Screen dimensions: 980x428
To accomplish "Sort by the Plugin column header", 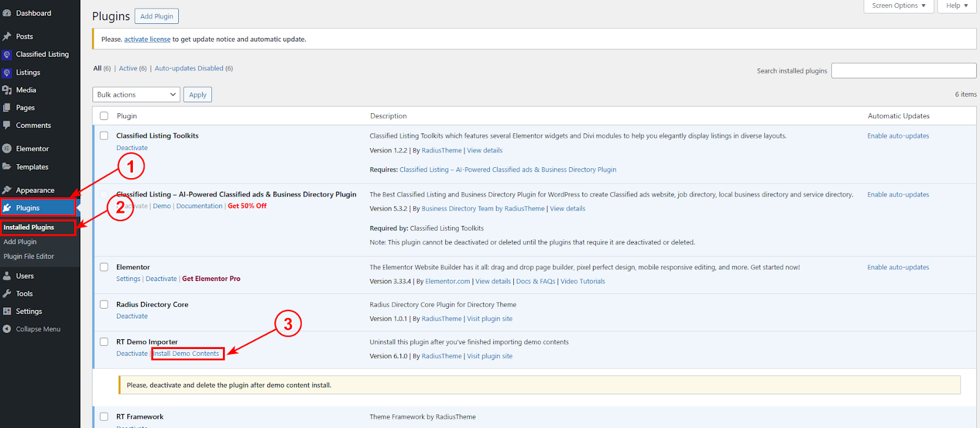I will click(127, 116).
